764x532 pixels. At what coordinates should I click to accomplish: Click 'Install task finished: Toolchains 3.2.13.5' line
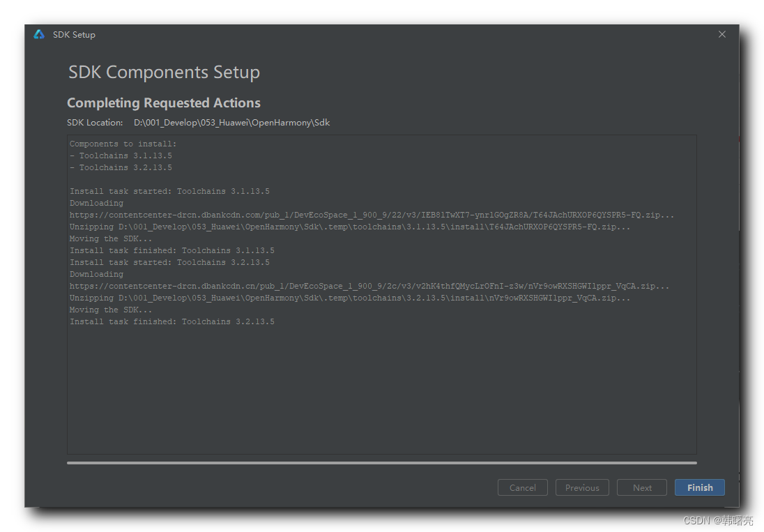point(172,322)
